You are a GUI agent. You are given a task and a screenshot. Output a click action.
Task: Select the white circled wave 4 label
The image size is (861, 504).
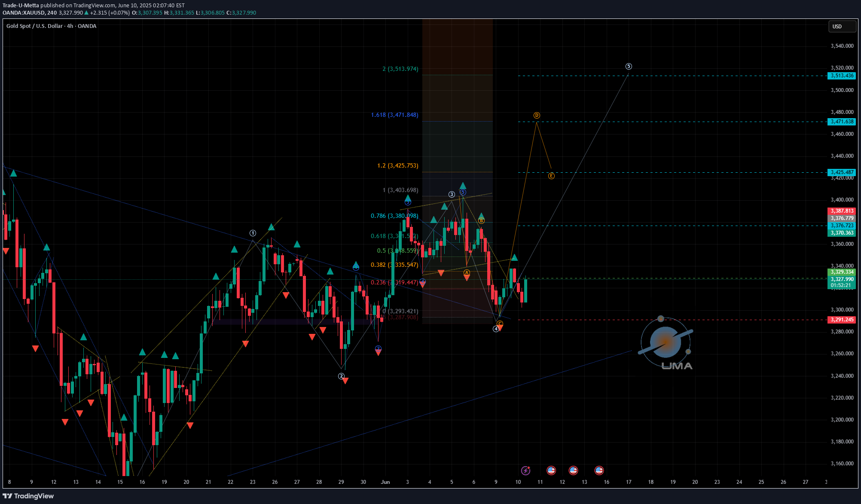pos(496,329)
